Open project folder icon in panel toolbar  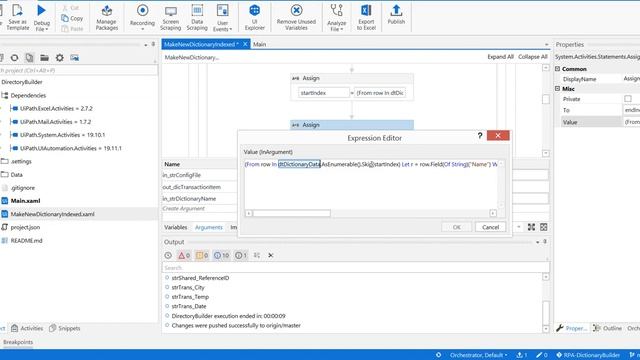click(44, 58)
